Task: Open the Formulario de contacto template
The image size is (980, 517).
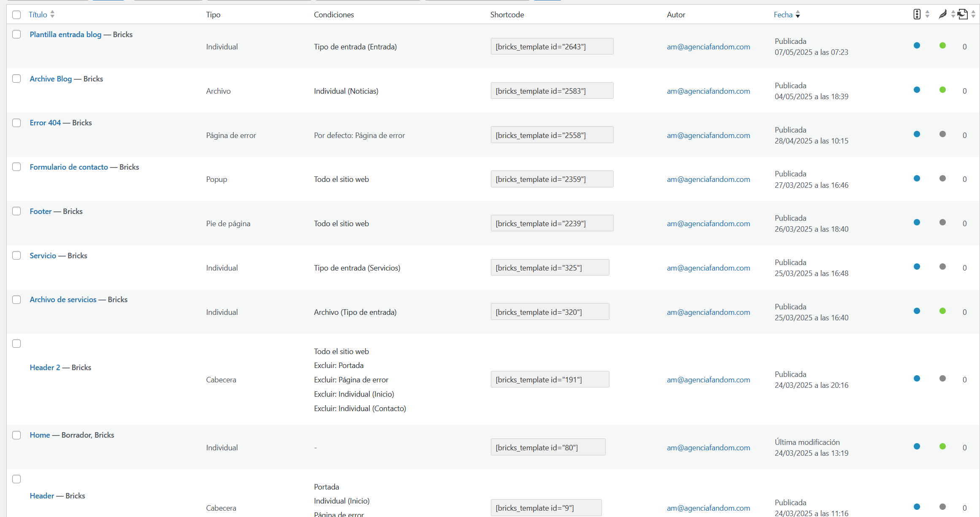Action: pos(69,167)
